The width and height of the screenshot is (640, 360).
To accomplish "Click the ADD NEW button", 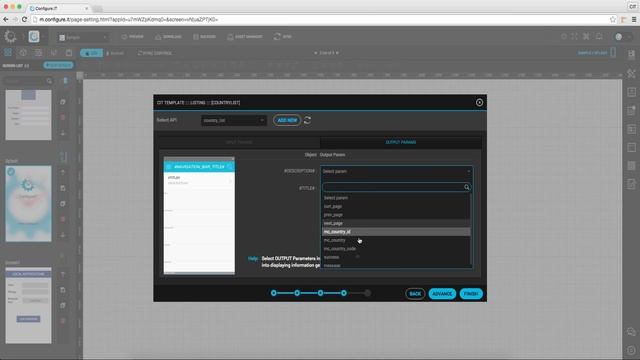I will tap(287, 120).
